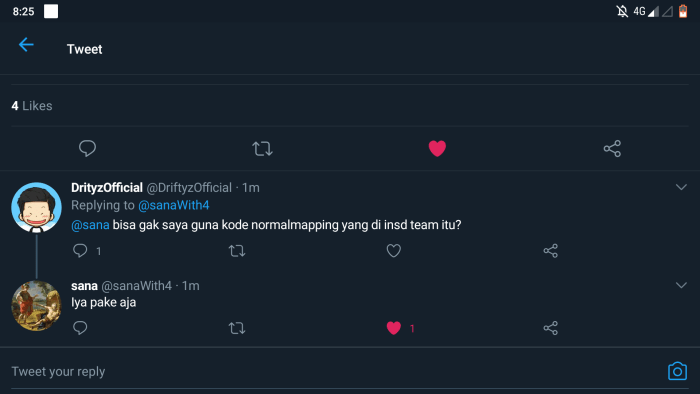The image size is (700, 394).
Task: Expand options chevron on sana's tweet
Action: pyautogui.click(x=681, y=285)
